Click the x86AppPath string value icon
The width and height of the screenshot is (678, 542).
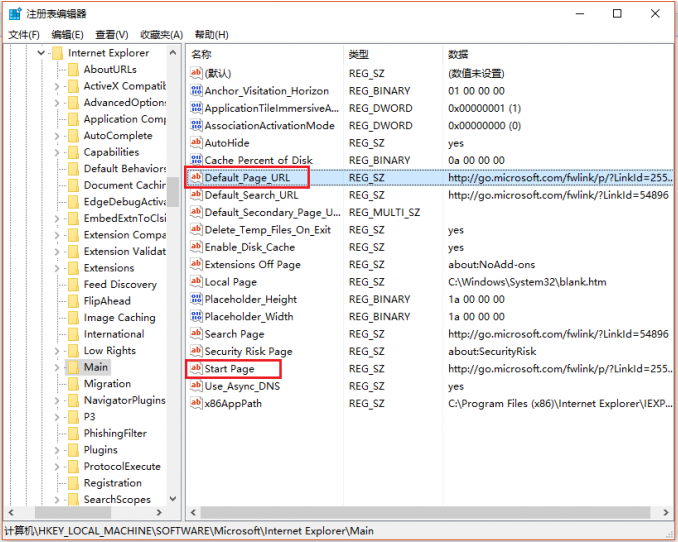pyautogui.click(x=196, y=404)
